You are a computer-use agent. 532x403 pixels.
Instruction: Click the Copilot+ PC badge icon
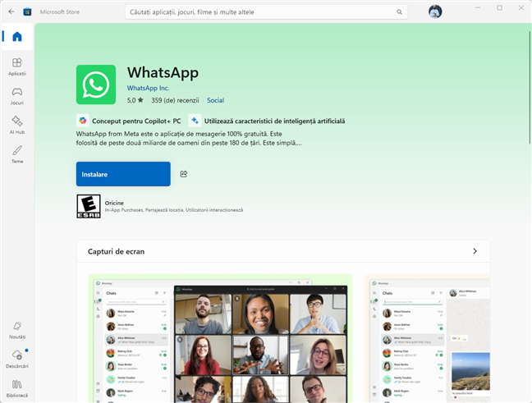pyautogui.click(x=83, y=121)
